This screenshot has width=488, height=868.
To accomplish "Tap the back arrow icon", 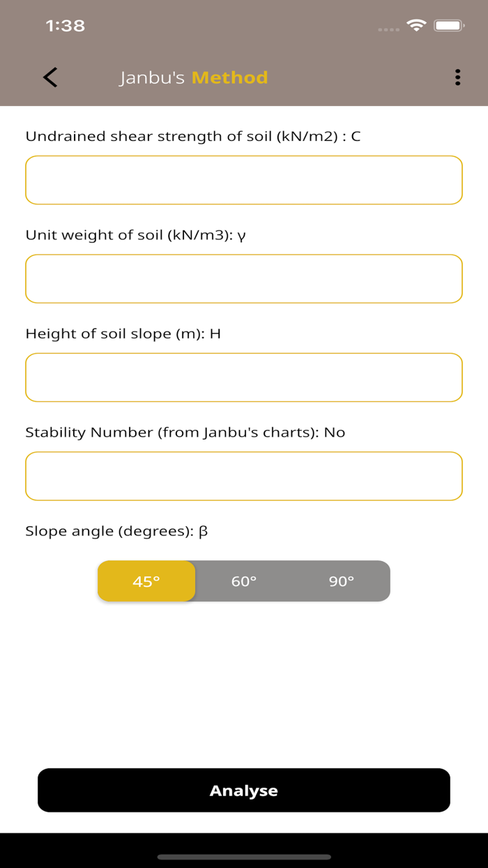I will (49, 77).
